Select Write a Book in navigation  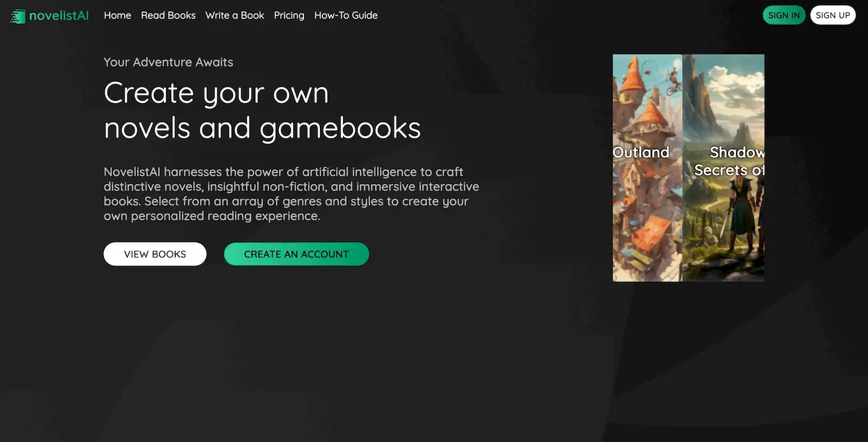(x=234, y=15)
